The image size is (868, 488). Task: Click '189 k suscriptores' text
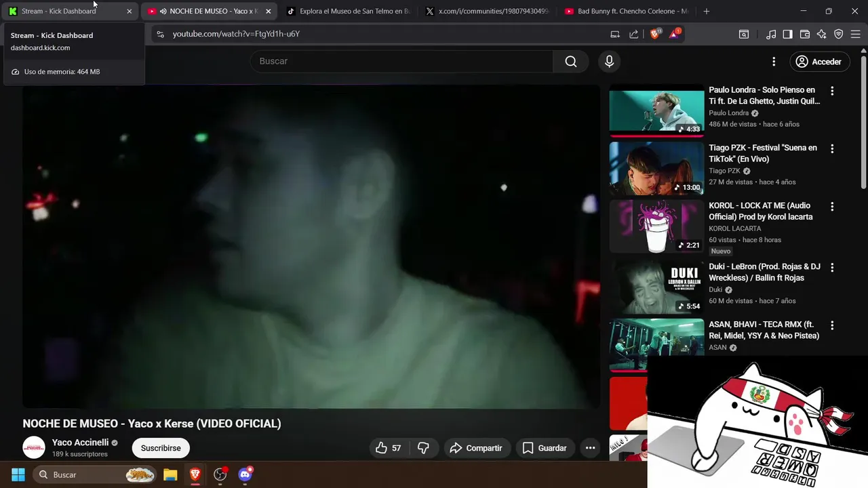point(80,454)
